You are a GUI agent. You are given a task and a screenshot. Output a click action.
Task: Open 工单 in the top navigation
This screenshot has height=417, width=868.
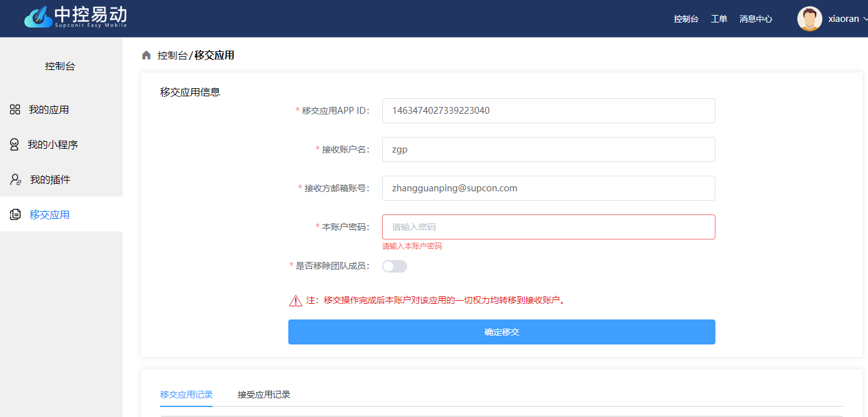(719, 19)
